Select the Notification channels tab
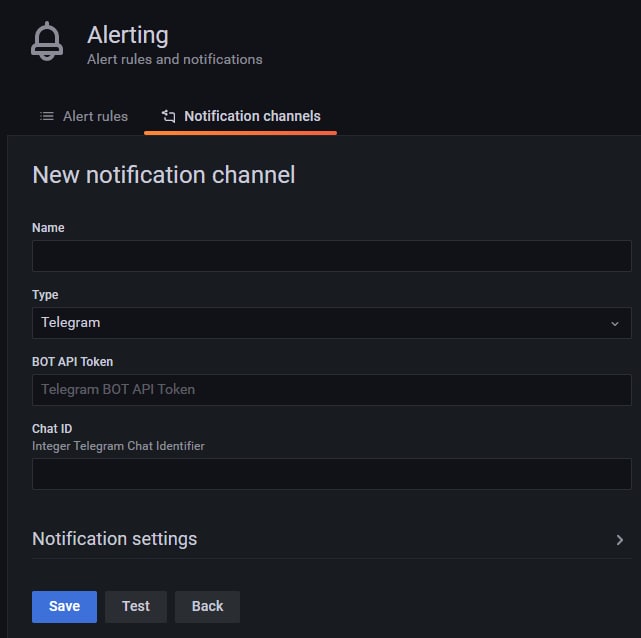Viewport: 641px width, 638px height. coord(240,116)
